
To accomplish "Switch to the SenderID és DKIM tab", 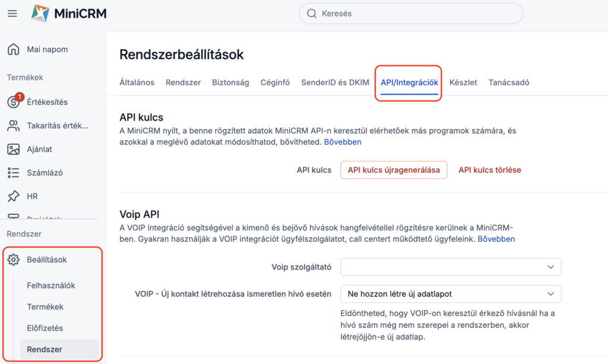I will tap(335, 83).
